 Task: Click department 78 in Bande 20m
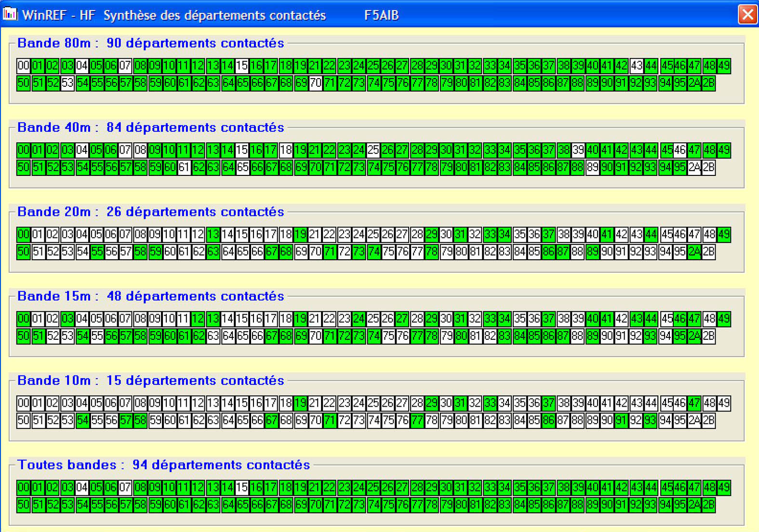tap(432, 252)
